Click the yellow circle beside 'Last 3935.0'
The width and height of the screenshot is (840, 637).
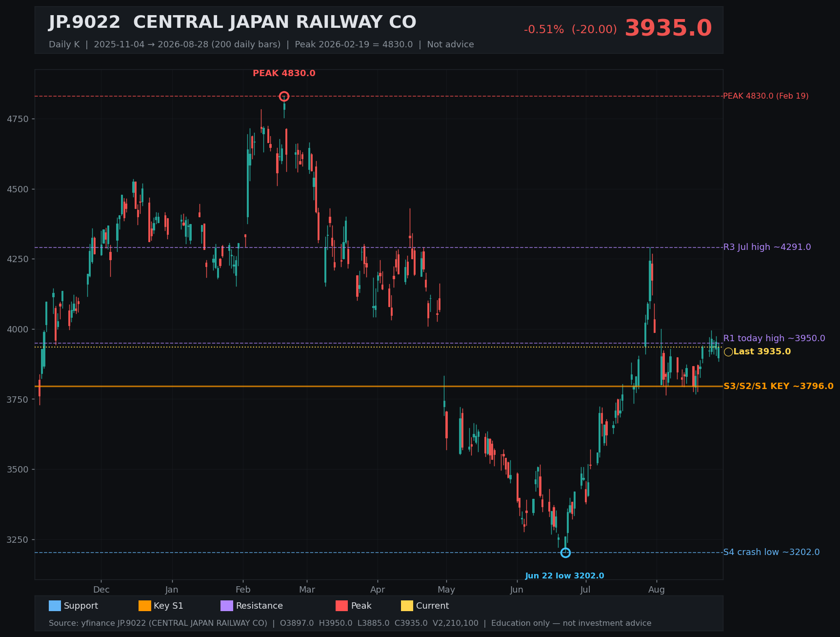click(728, 352)
